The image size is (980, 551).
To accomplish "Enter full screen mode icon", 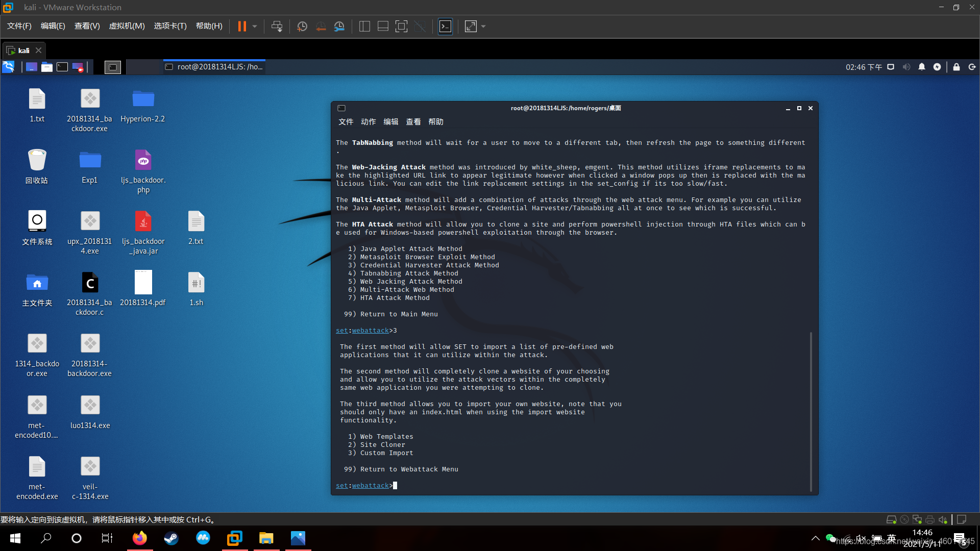I will 402,27.
